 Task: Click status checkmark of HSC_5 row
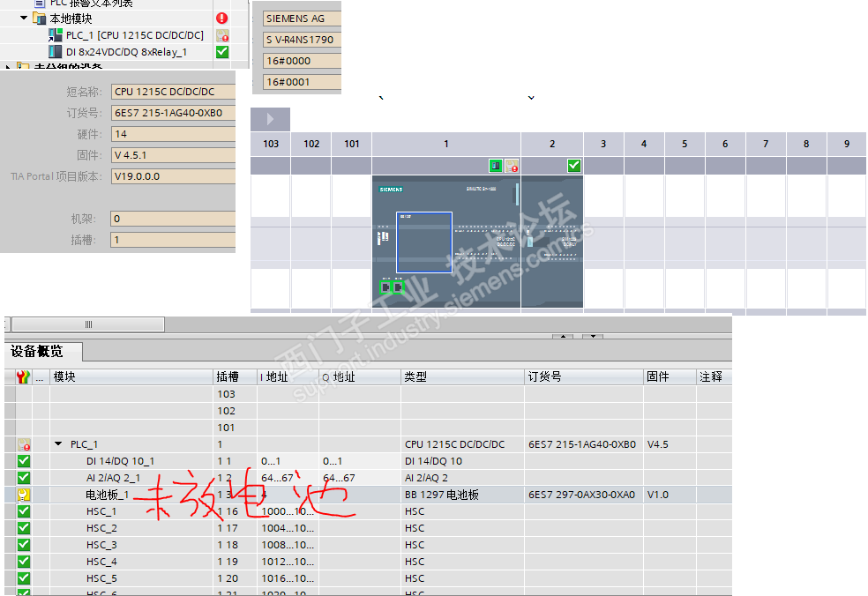point(24,578)
